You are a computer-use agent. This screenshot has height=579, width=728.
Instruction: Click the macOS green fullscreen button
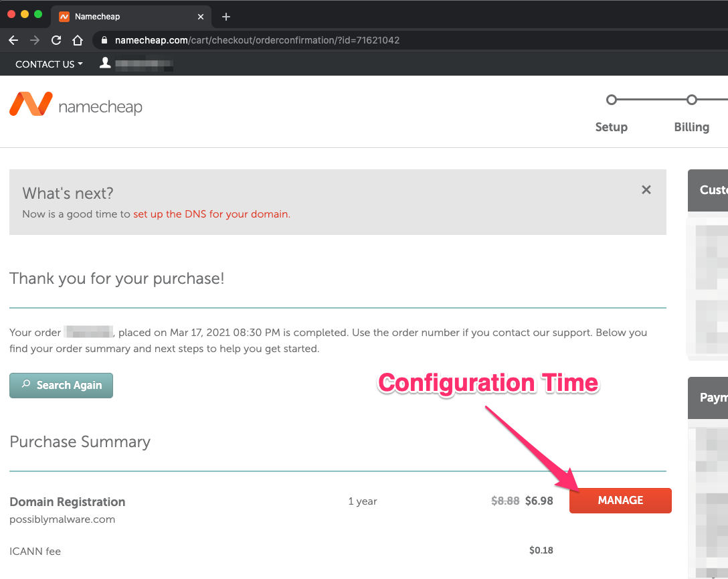coord(39,15)
